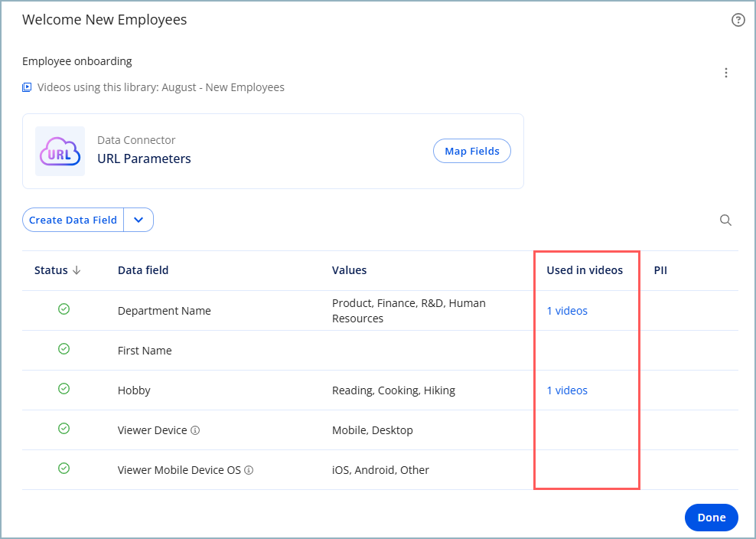
Task: Open 1 videos link for Department Name
Action: click(x=567, y=311)
